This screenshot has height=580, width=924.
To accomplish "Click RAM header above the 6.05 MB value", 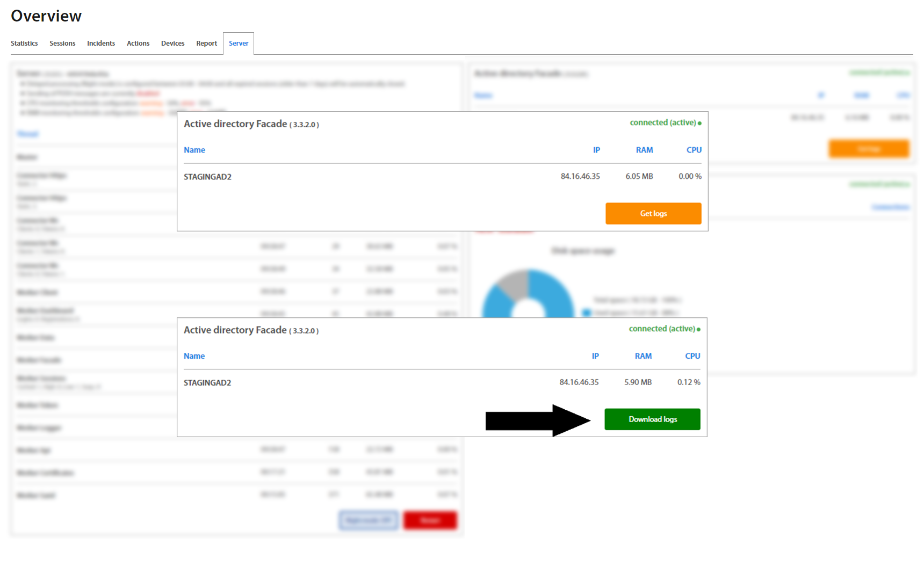I will coord(644,150).
